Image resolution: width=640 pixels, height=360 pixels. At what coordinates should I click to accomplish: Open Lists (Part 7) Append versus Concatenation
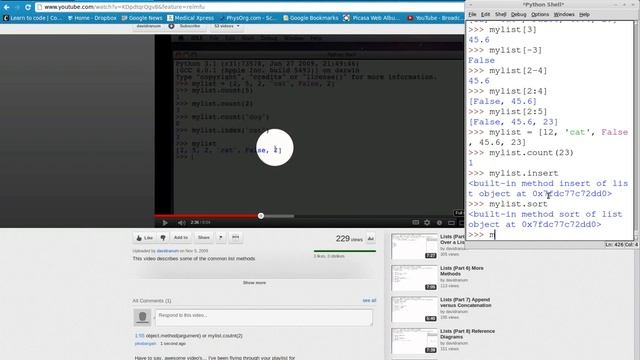pos(465,302)
